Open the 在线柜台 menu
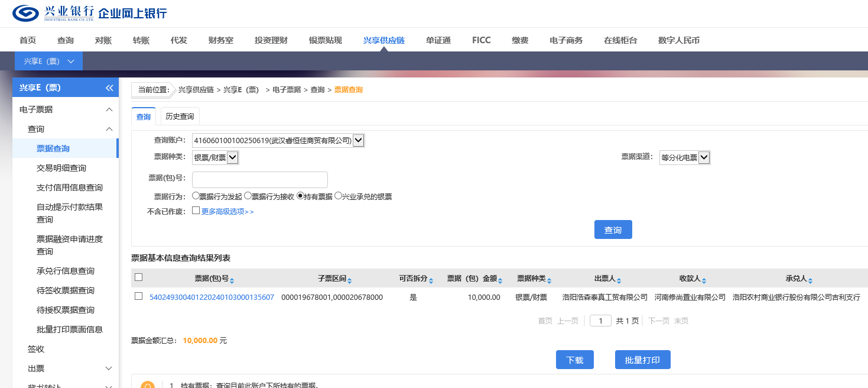 coord(620,40)
